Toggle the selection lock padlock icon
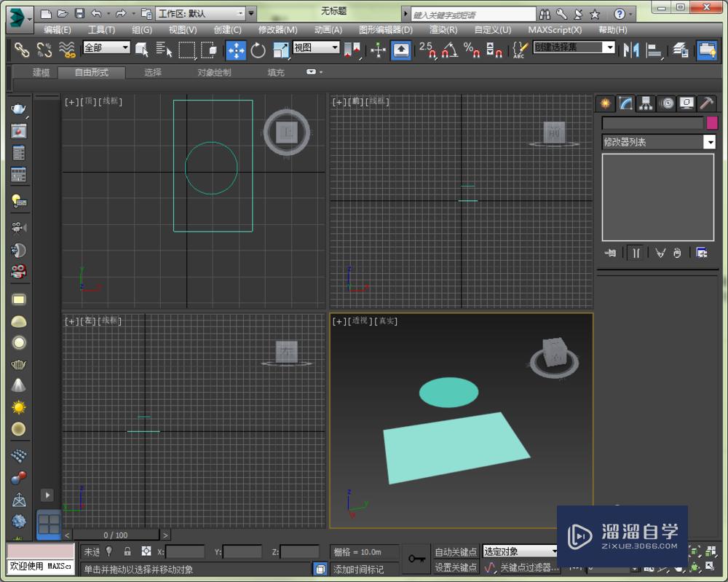The width and height of the screenshot is (728, 582). coord(127,551)
